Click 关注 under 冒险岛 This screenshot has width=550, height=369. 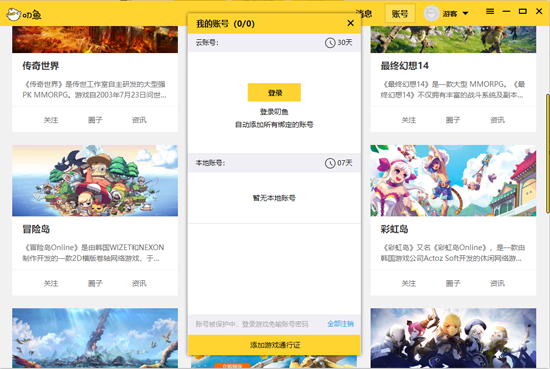tap(51, 283)
